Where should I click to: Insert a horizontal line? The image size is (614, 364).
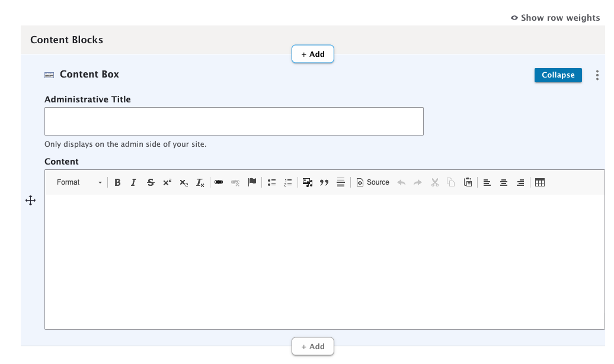[341, 182]
